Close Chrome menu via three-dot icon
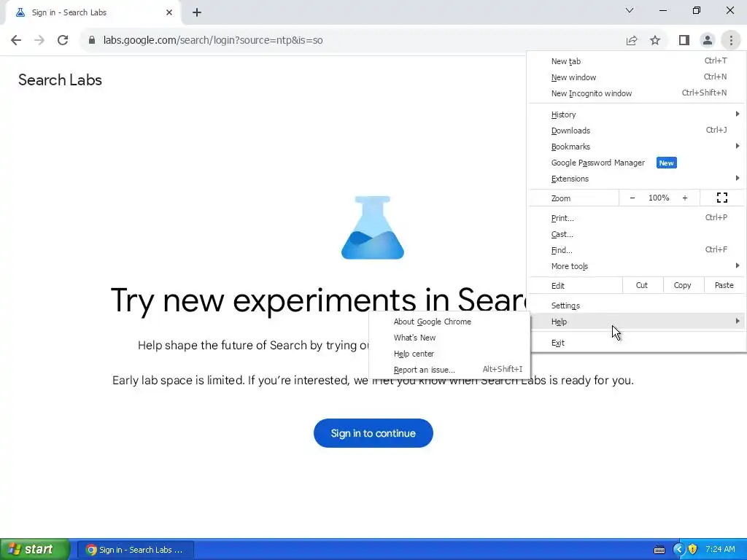 (731, 40)
